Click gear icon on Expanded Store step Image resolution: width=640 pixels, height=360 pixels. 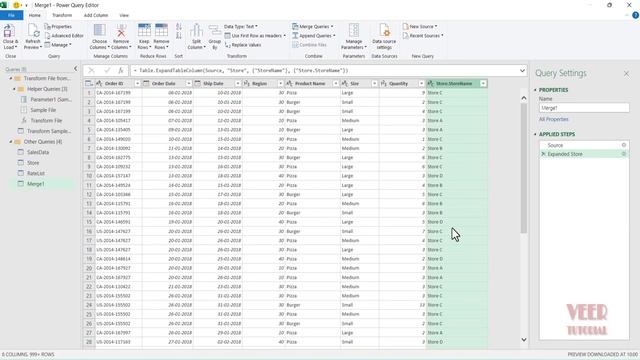click(624, 154)
